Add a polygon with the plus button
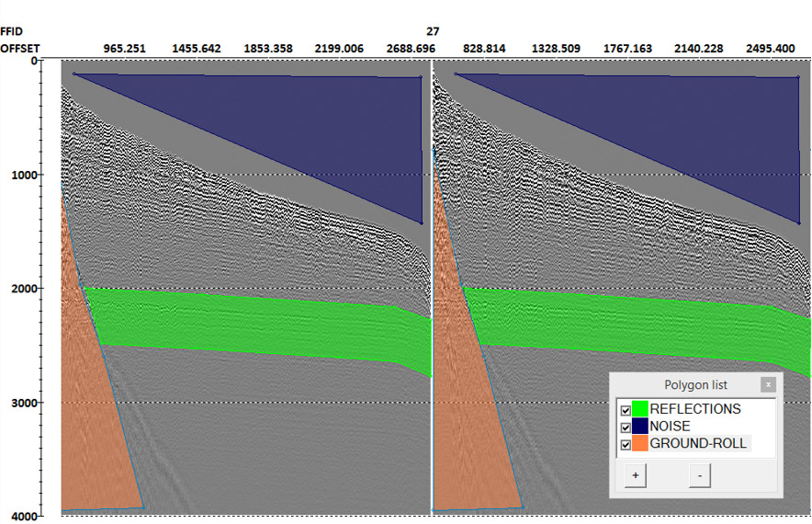 click(x=635, y=475)
